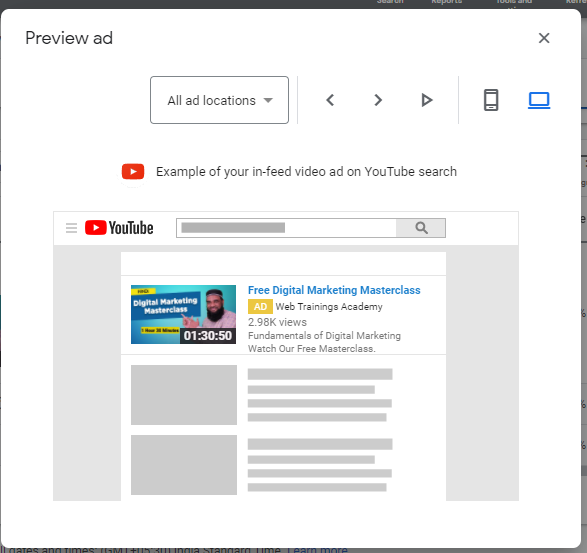The height and width of the screenshot is (553, 587).
Task: Open Free Digital Marketing Masterclass title link
Action: [334, 290]
